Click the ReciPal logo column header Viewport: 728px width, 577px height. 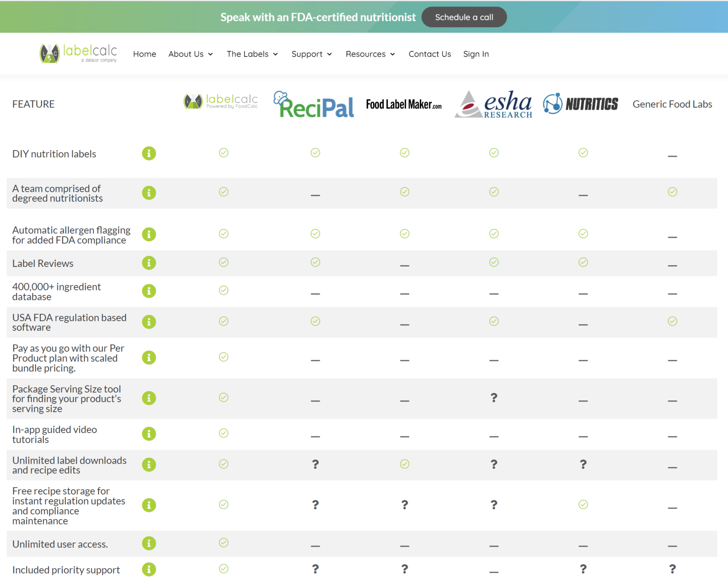314,105
